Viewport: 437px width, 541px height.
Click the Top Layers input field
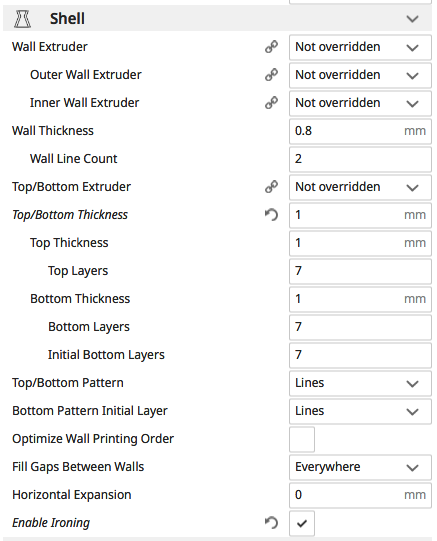(360, 271)
